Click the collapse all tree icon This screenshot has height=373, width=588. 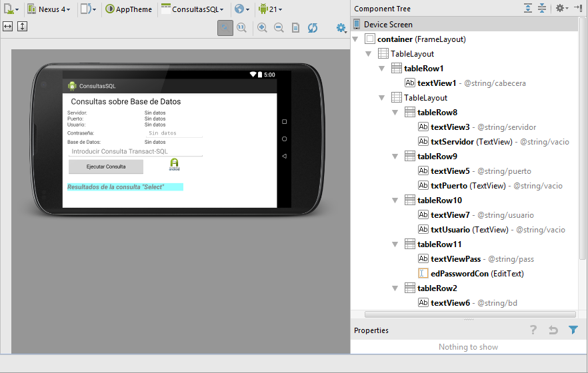542,8
